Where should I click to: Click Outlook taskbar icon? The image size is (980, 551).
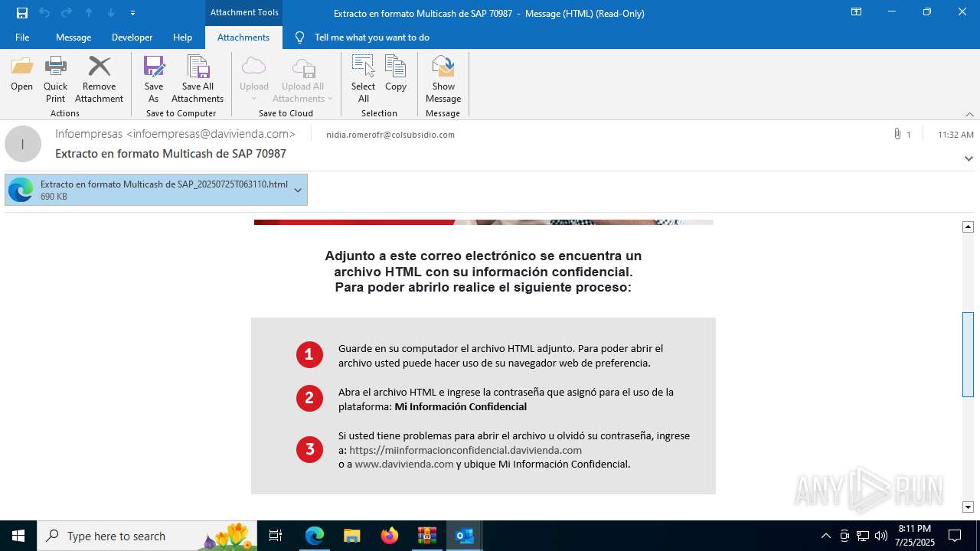465,536
